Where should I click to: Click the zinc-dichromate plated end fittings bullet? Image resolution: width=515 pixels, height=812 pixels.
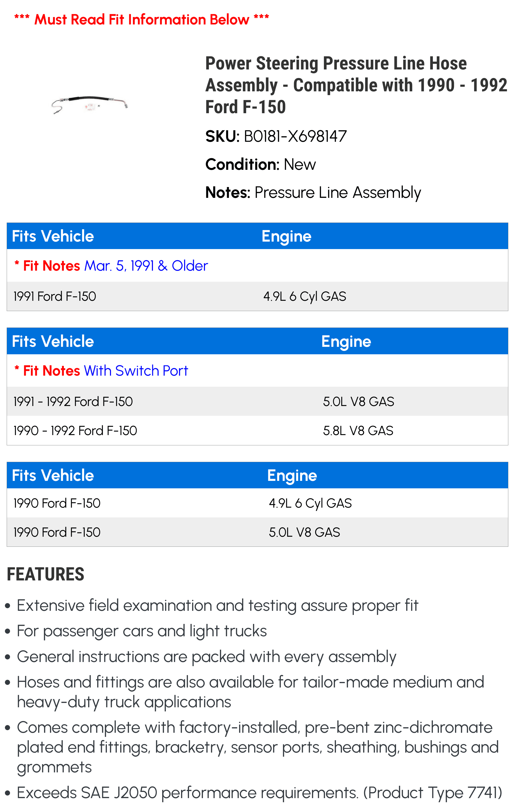[257, 747]
